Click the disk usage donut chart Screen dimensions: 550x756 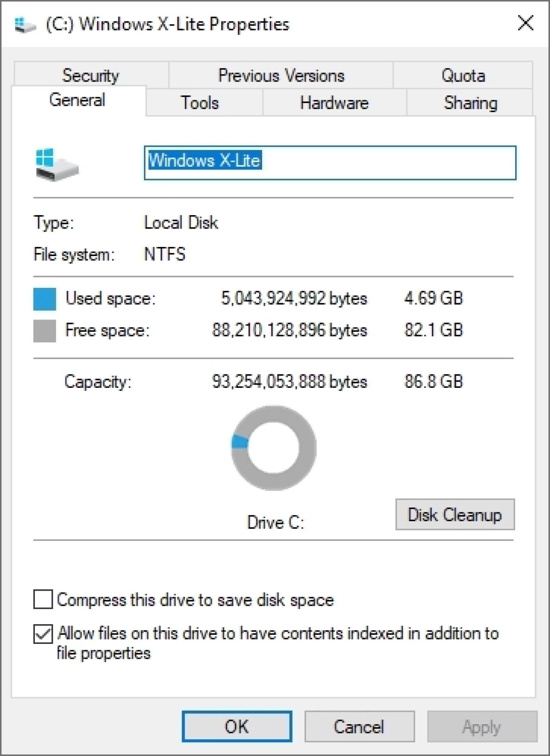(x=274, y=448)
